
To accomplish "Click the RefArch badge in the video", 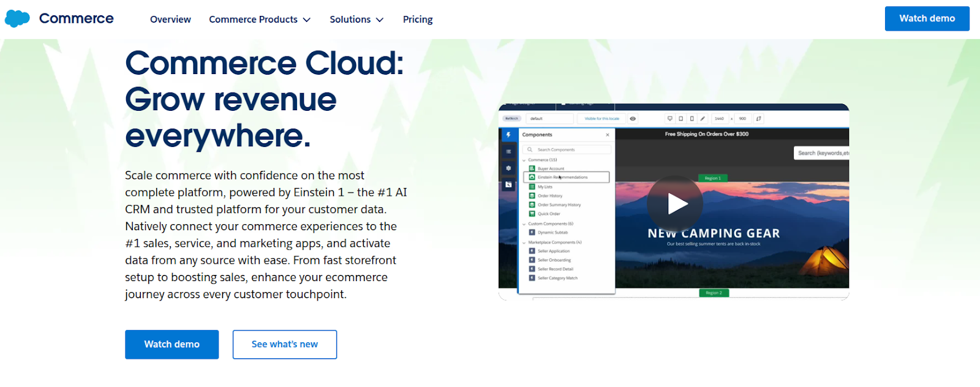I will click(x=511, y=119).
